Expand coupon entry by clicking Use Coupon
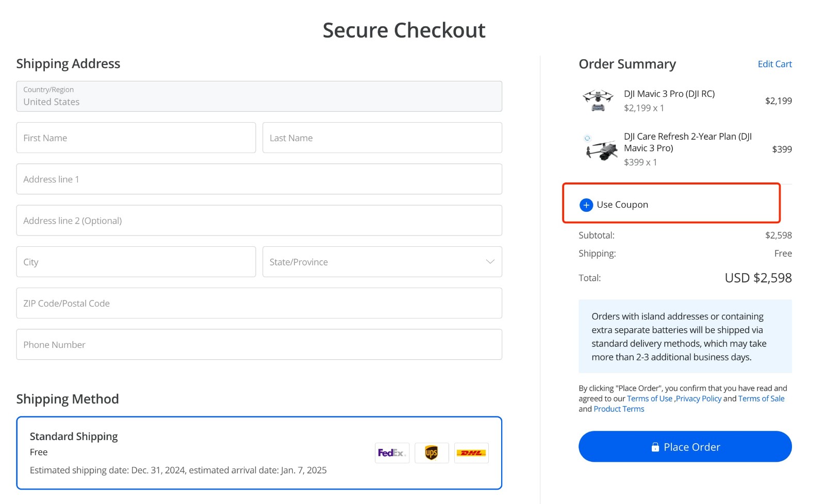Image resolution: width=825 pixels, height=504 pixels. [622, 204]
